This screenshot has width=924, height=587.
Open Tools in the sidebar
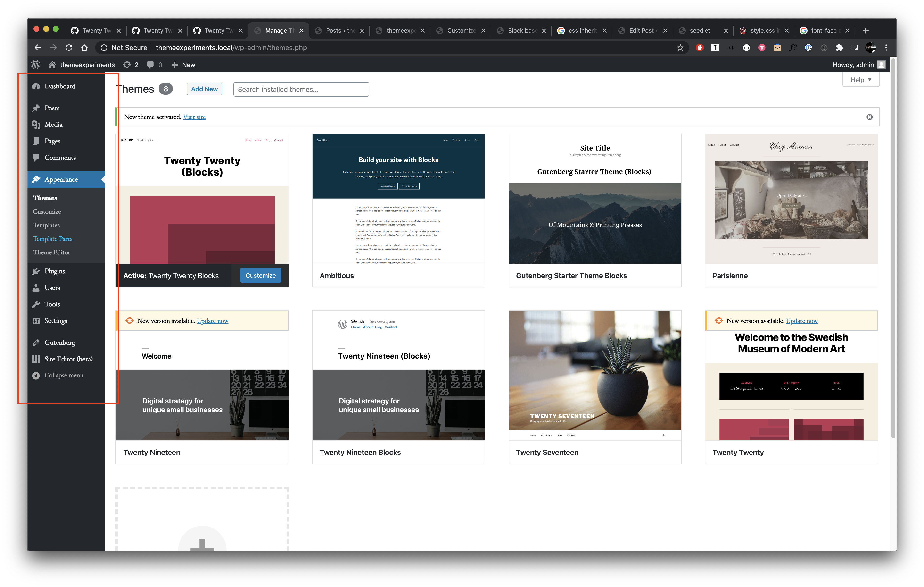[66, 304]
